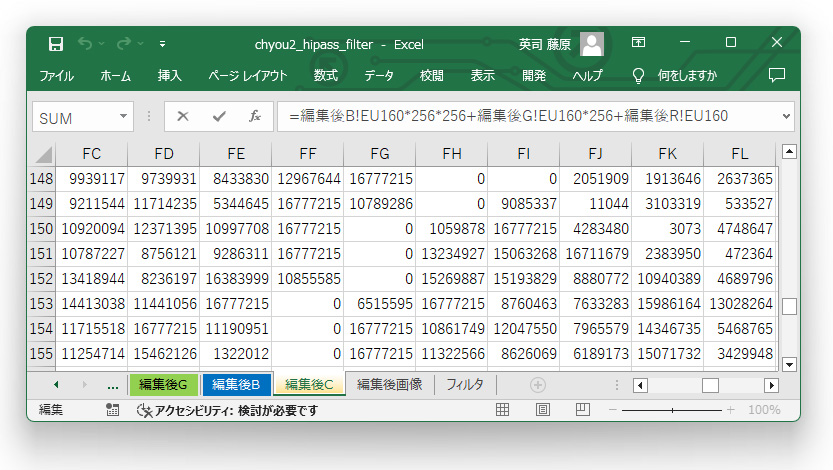Click the Save icon in the title bar
The image size is (833, 470).
(56, 44)
